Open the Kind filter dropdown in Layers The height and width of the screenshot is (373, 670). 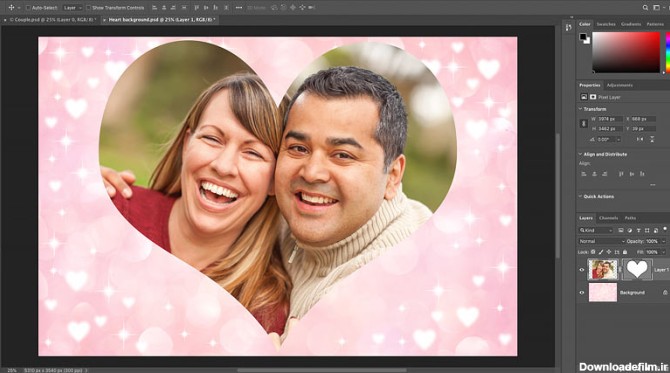click(596, 230)
